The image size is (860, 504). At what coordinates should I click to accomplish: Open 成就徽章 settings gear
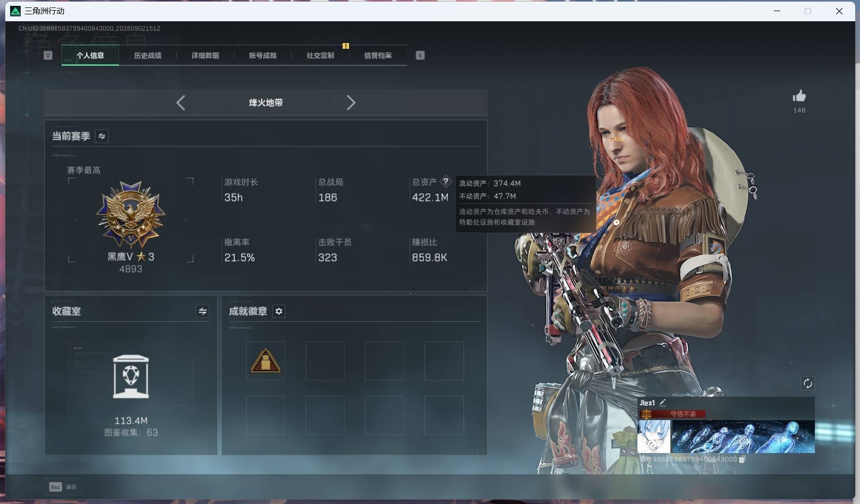click(279, 311)
